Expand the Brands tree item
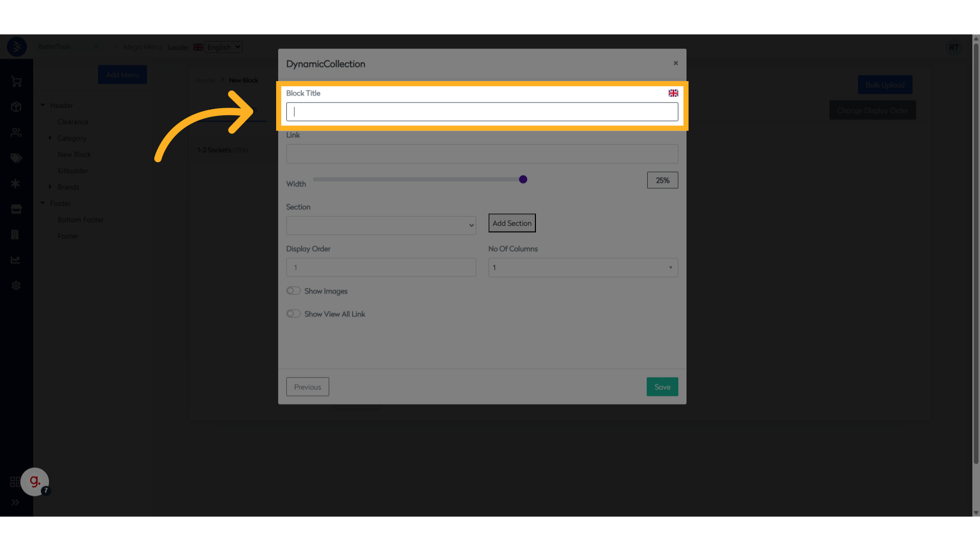The height and width of the screenshot is (551, 980). tap(51, 187)
